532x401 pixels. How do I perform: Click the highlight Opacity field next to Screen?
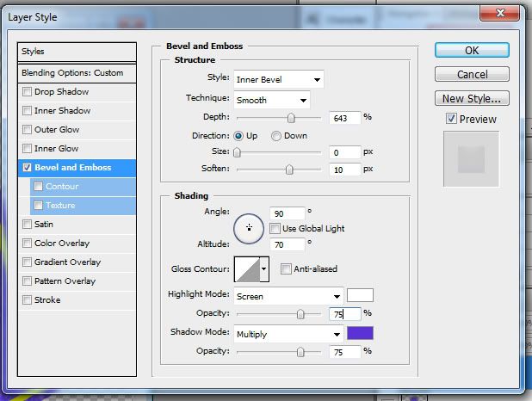(x=344, y=314)
